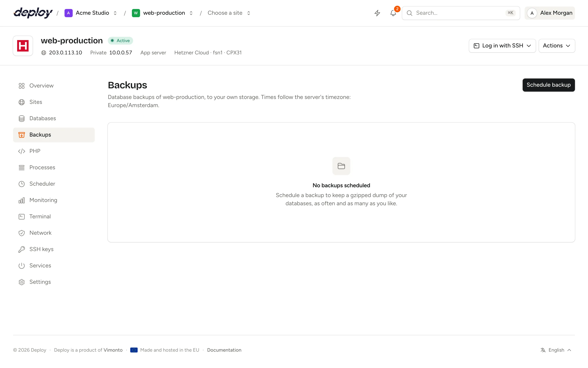The height and width of the screenshot is (368, 588).
Task: Click the Hetzner server logo icon
Action: [x=23, y=46]
